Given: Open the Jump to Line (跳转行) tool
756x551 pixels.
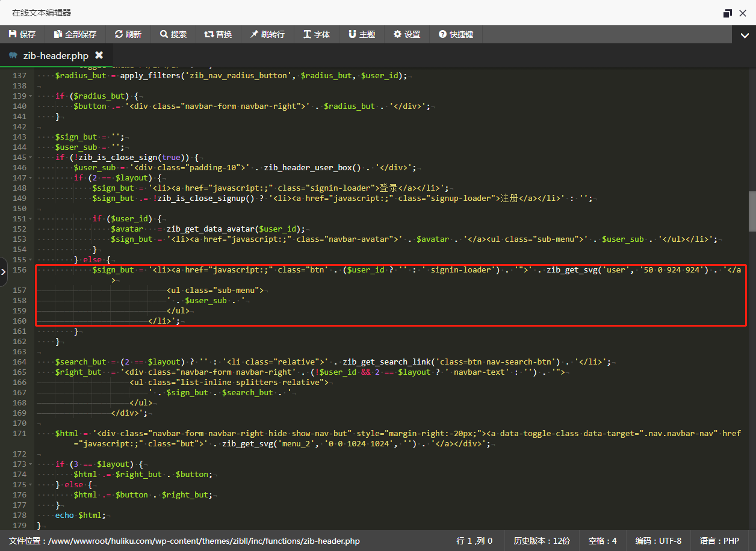Looking at the screenshot, I should pyautogui.click(x=267, y=34).
